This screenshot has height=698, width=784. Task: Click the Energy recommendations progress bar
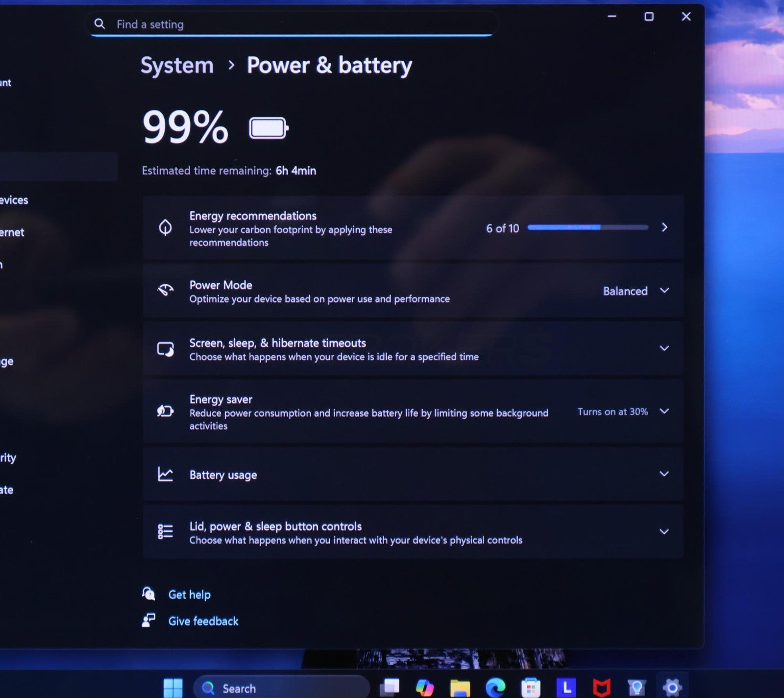588,227
